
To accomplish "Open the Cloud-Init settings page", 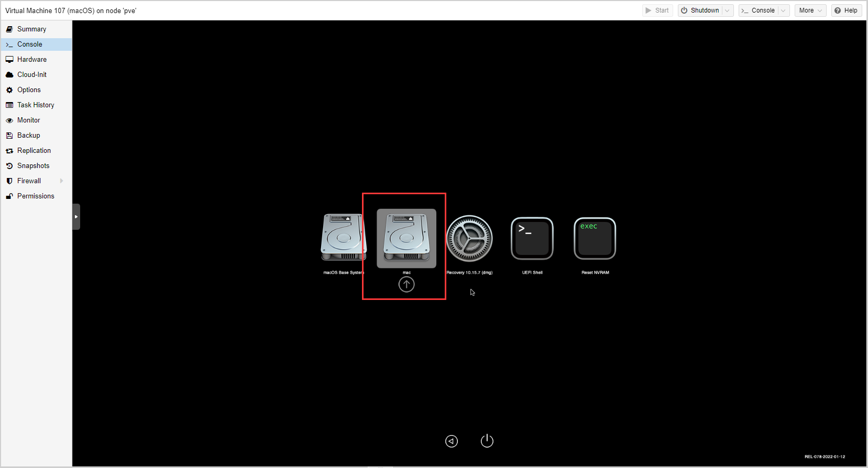I will click(31, 75).
